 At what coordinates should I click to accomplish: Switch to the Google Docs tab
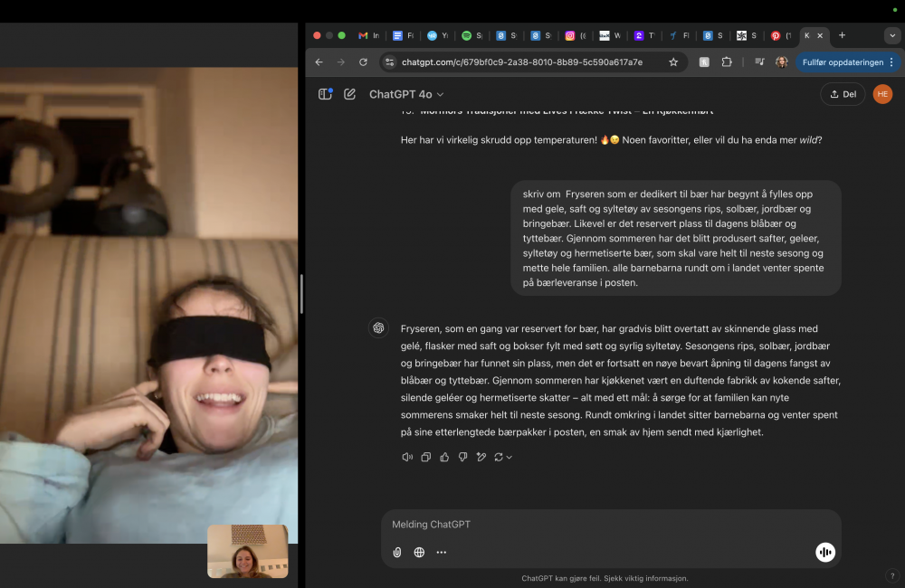point(403,36)
